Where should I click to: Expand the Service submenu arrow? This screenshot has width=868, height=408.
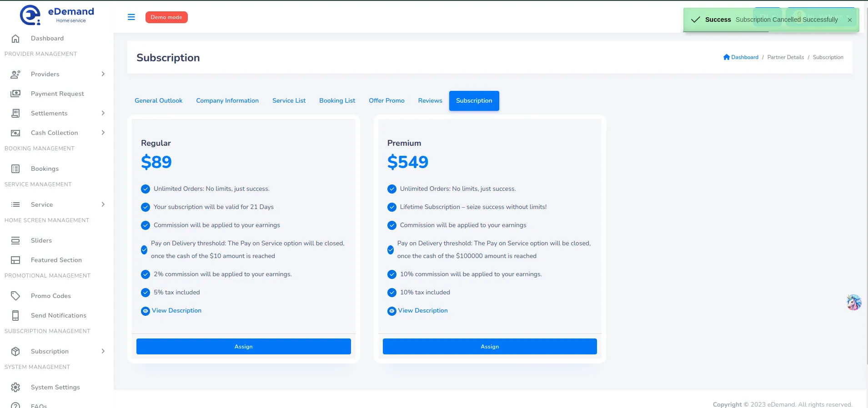103,204
